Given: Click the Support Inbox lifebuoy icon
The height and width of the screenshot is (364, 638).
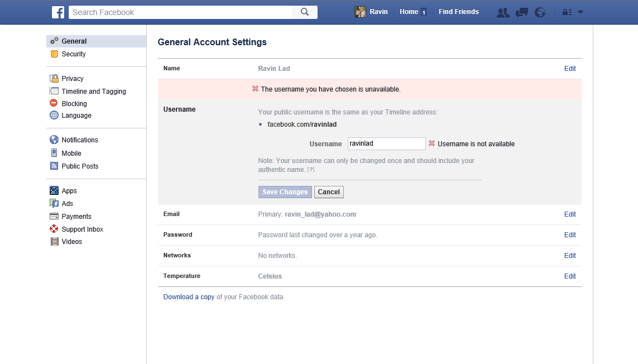Looking at the screenshot, I should coord(54,229).
